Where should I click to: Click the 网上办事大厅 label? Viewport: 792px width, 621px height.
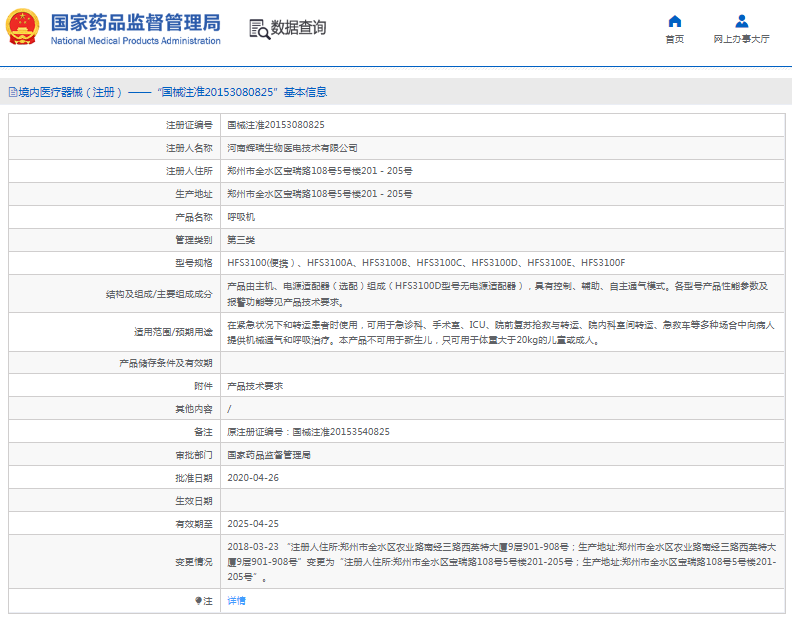coord(741,39)
